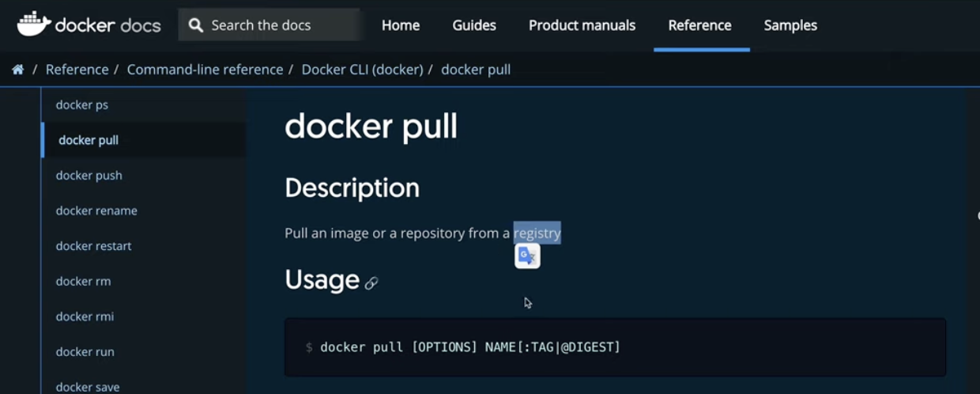Open docker rmi in sidebar
This screenshot has height=394, width=980.
tap(85, 316)
